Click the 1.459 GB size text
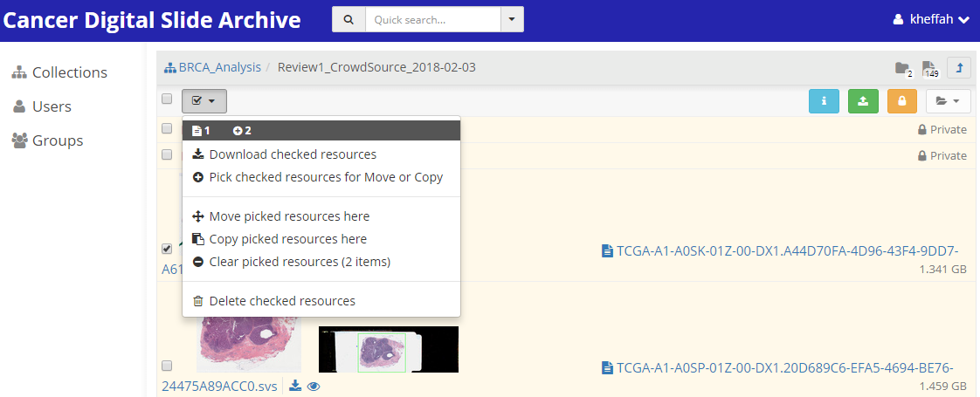 coord(943,387)
